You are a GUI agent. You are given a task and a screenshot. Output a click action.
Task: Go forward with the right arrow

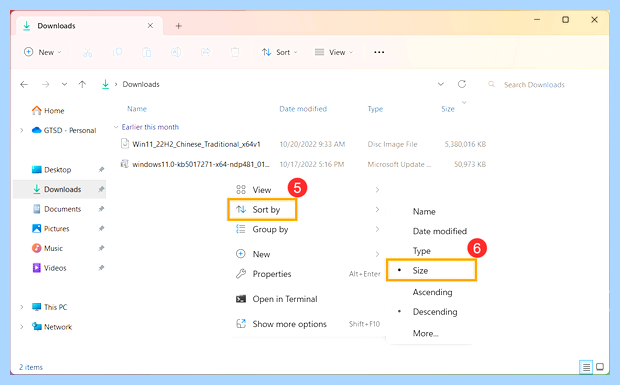coord(45,84)
